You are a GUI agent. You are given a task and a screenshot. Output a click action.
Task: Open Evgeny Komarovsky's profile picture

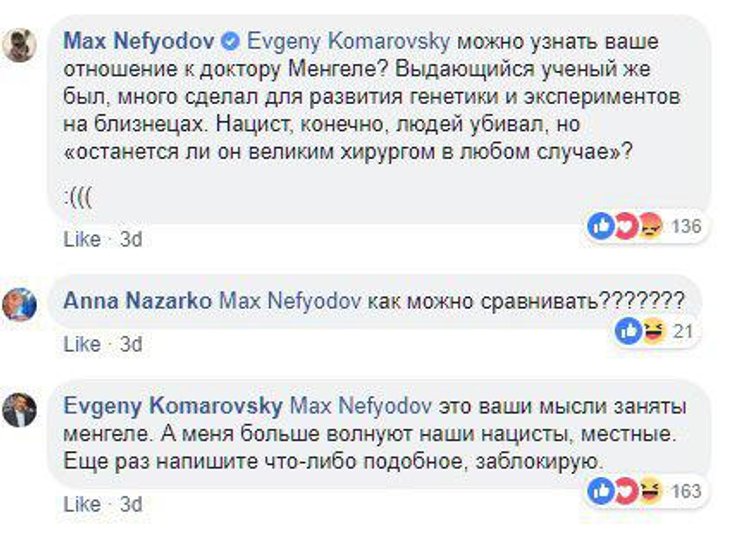coord(20,410)
